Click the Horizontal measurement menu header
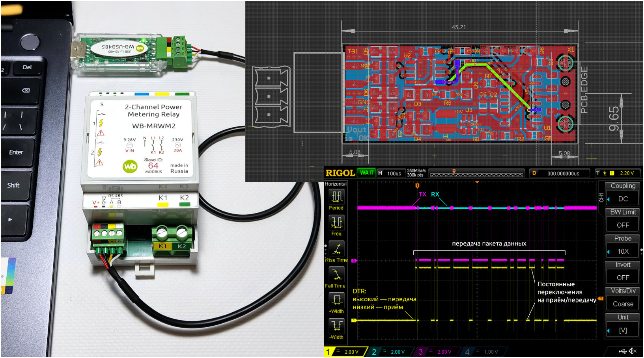Image resolution: width=644 pixels, height=358 pixels. pyautogui.click(x=336, y=184)
